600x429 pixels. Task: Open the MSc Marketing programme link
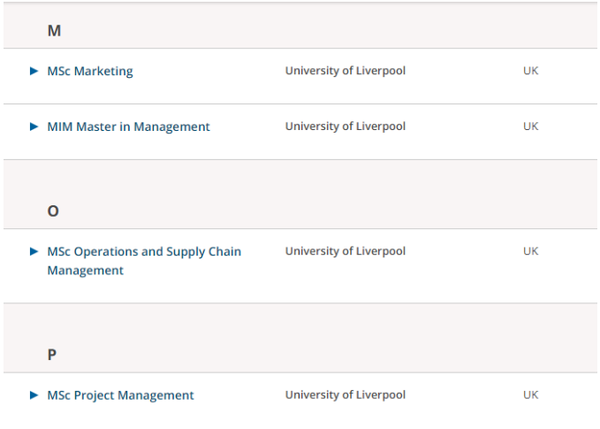point(90,71)
